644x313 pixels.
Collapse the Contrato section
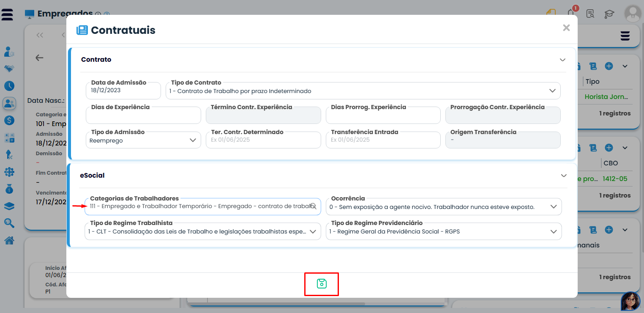[x=562, y=60]
